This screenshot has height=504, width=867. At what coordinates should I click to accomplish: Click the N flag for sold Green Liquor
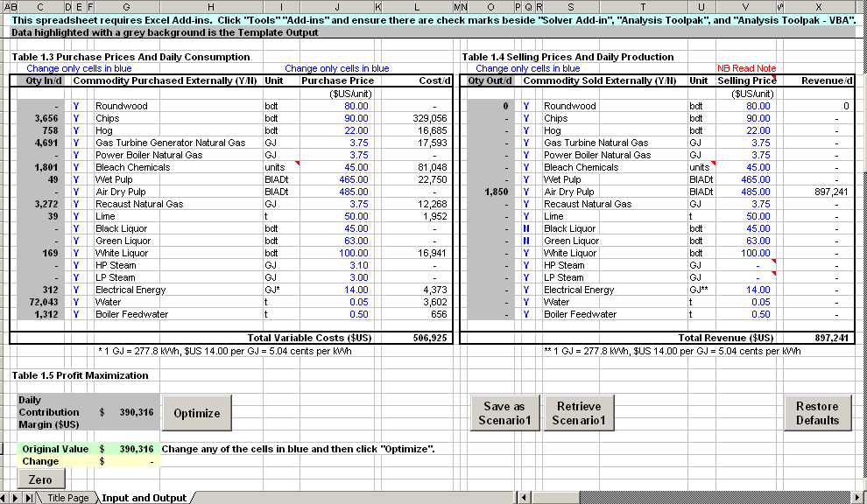526,241
